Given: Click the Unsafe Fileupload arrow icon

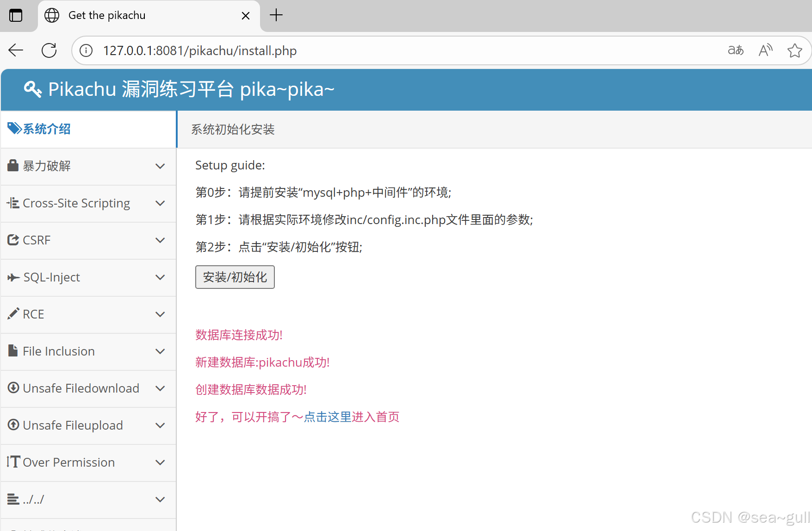Looking at the screenshot, I should (13, 425).
